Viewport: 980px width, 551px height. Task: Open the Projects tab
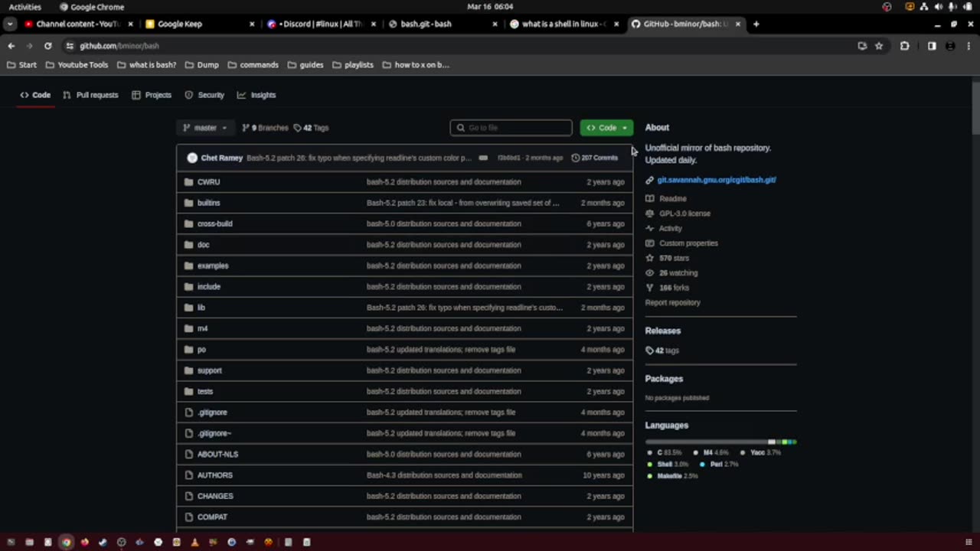(152, 95)
